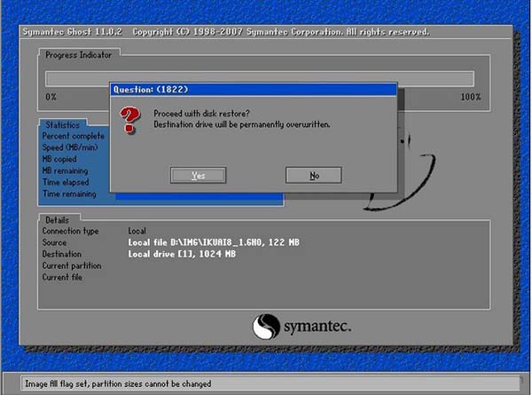Click the Source file path IKUAI8_1.GHO

(199, 242)
